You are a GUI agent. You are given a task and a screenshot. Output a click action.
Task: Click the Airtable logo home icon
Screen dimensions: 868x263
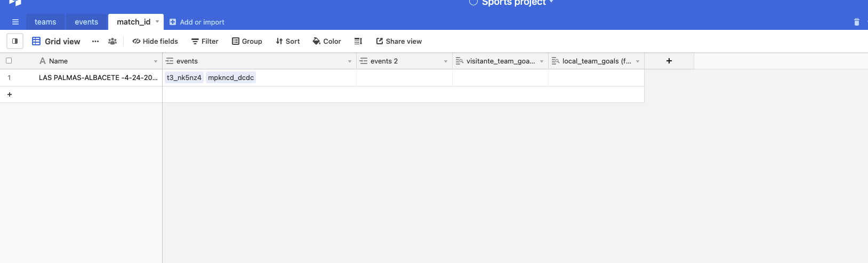click(15, 3)
